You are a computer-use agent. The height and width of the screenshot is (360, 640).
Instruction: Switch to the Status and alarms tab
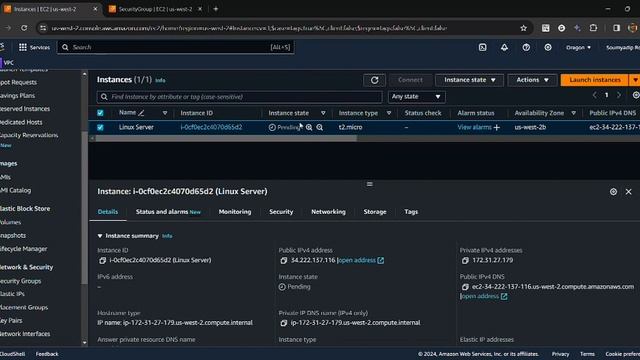click(168, 212)
